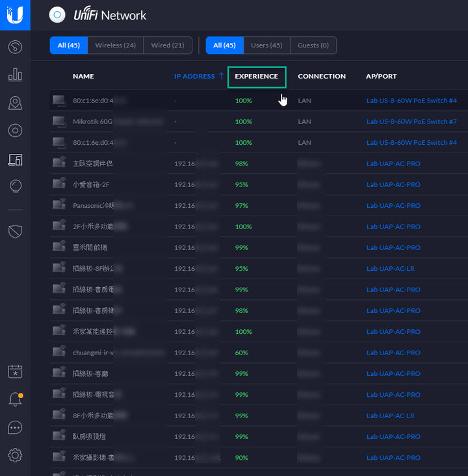Image resolution: width=468 pixels, height=476 pixels.
Task: Select the All (45) user type tab
Action: (225, 45)
